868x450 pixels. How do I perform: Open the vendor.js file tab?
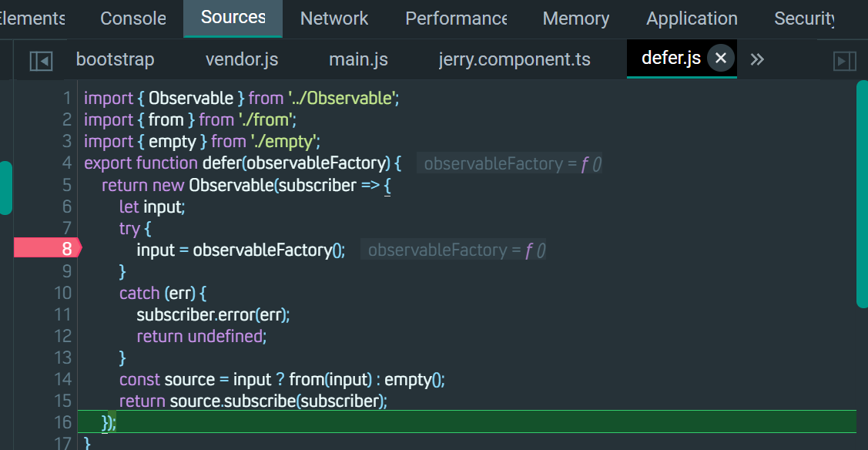click(x=242, y=59)
